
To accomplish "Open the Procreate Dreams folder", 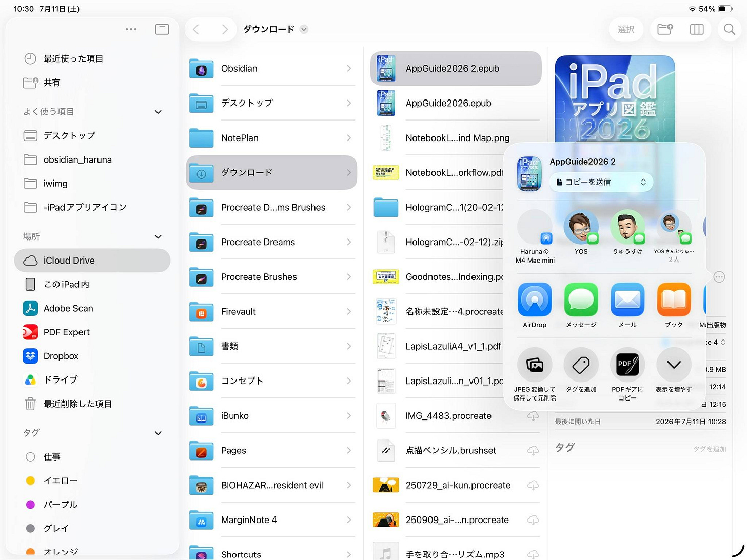I will (x=271, y=242).
